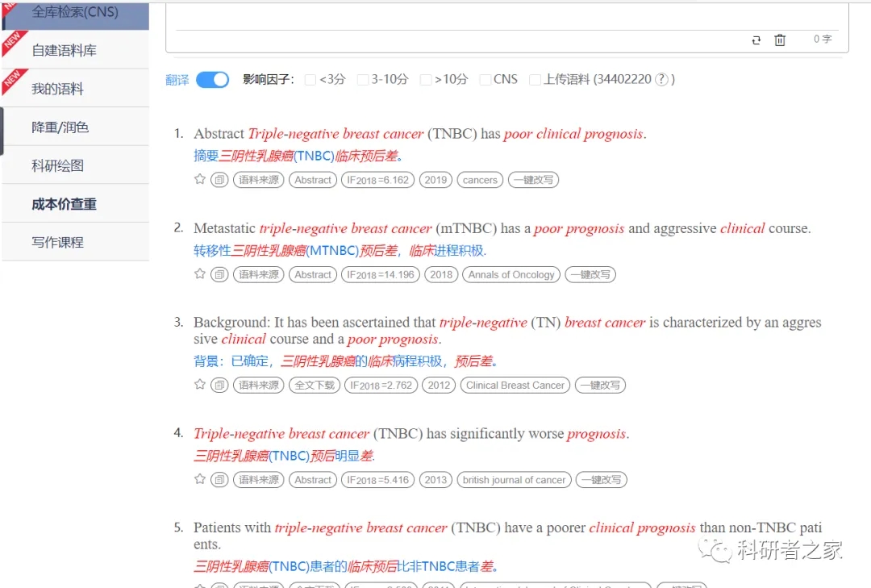Open Abstract for result 1

pos(313,180)
